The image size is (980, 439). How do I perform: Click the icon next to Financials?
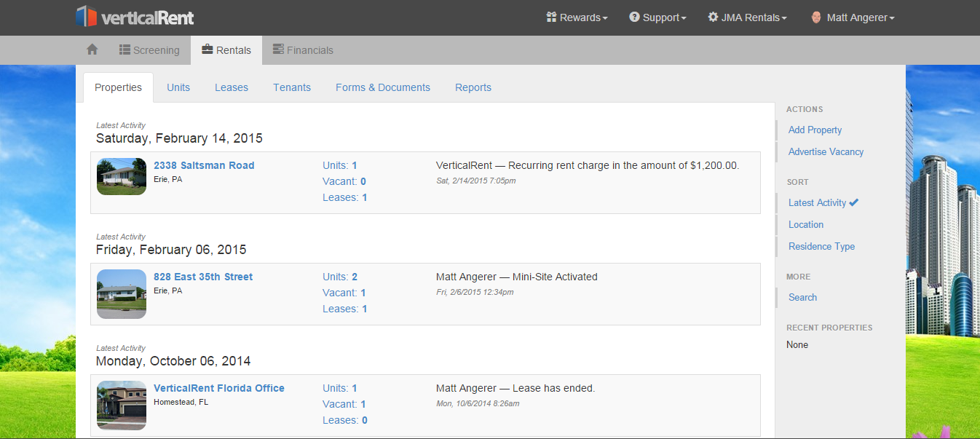pos(278,50)
